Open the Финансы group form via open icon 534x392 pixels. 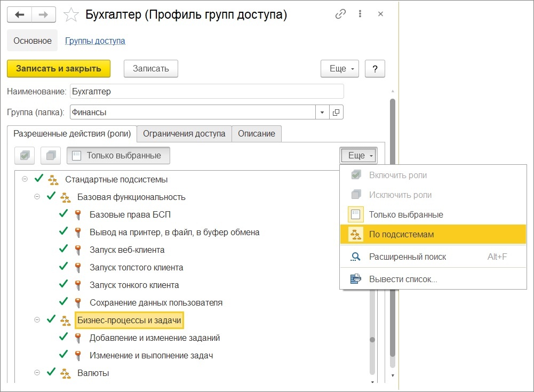336,113
